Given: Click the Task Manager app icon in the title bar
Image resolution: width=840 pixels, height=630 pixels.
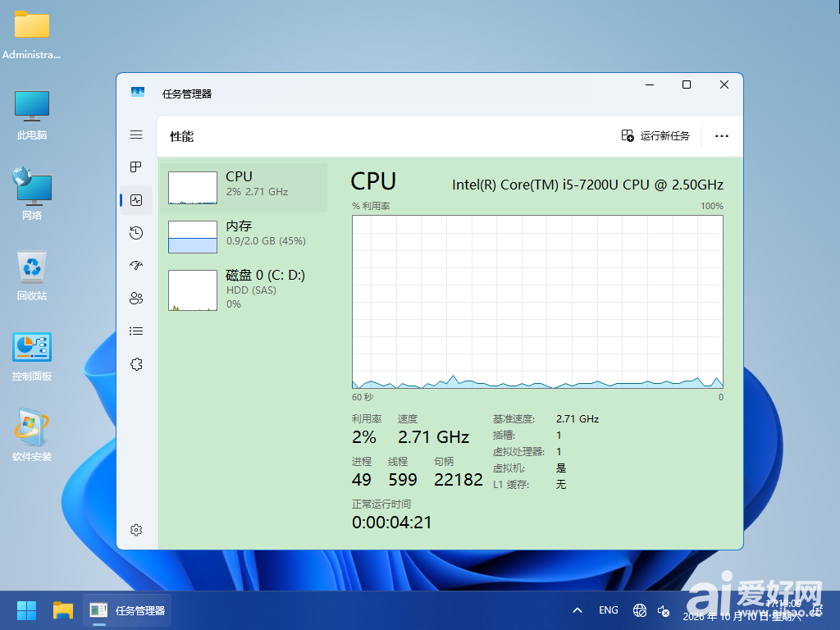Looking at the screenshot, I should click(138, 93).
